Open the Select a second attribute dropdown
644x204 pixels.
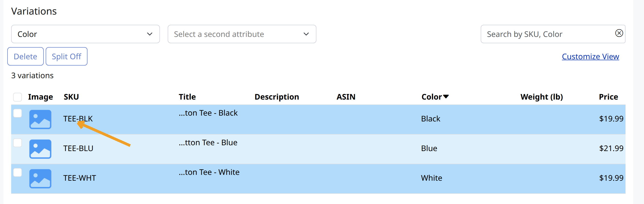[242, 34]
